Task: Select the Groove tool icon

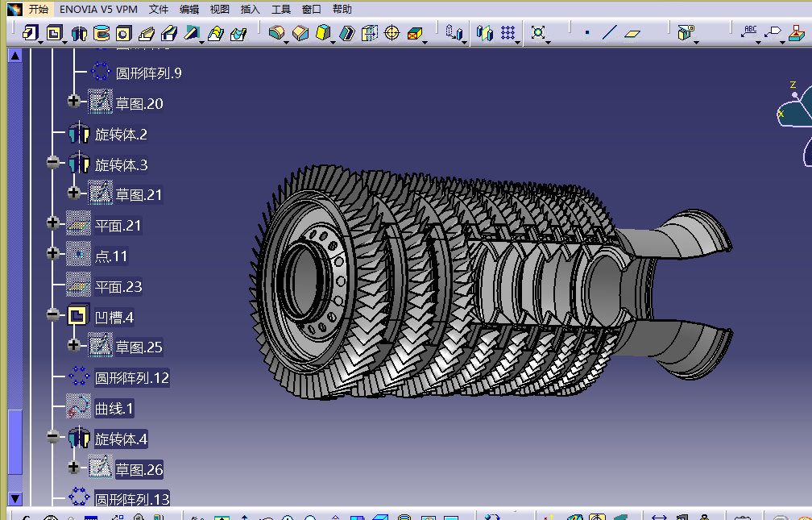Action: (101, 33)
